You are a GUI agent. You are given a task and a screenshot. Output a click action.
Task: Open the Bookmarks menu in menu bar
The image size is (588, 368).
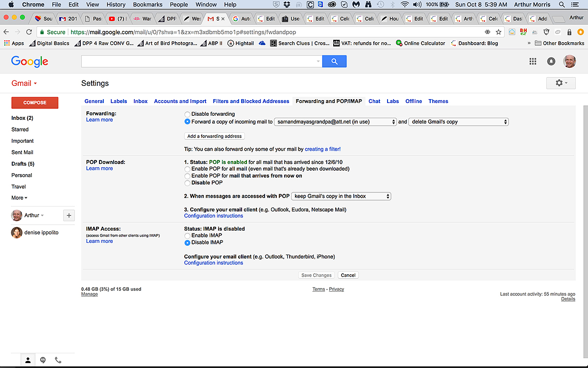tap(148, 4)
